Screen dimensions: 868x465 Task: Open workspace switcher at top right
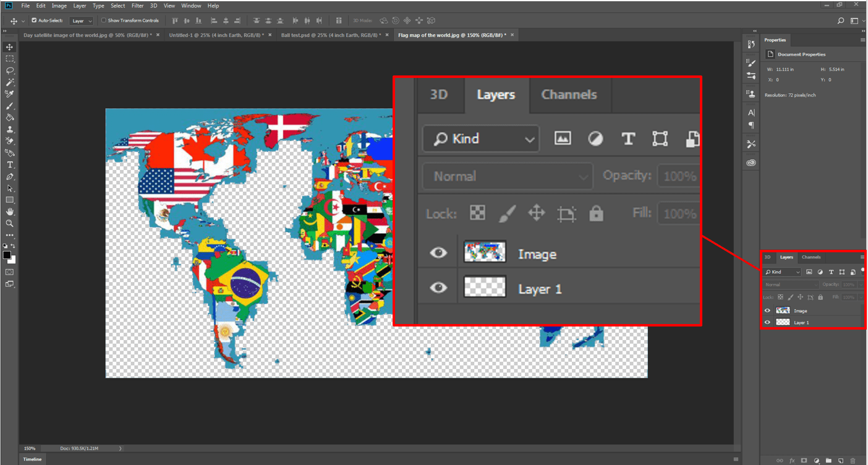[x=856, y=20]
